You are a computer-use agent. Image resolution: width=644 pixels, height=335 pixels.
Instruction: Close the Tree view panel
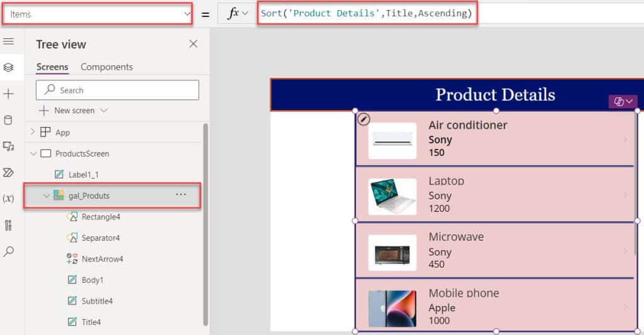[193, 44]
